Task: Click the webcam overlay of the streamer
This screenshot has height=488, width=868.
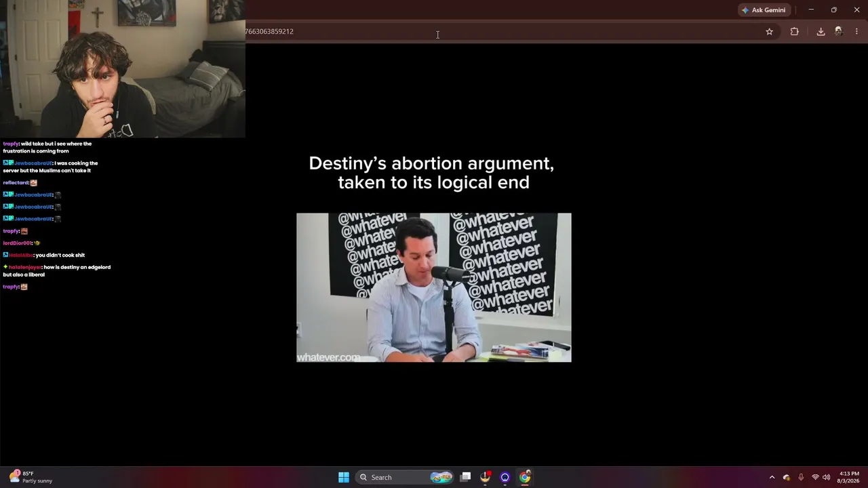Action: click(123, 69)
